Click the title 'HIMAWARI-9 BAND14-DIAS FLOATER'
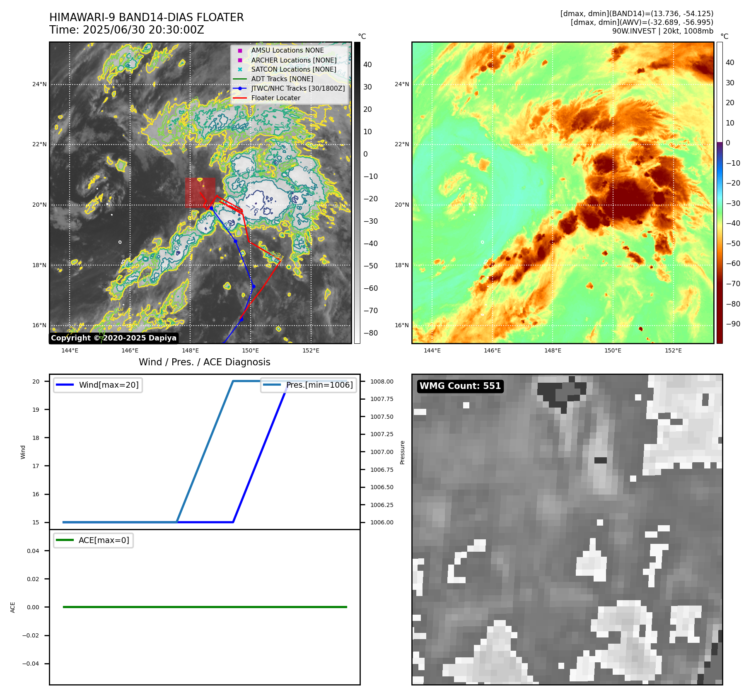 pos(146,17)
